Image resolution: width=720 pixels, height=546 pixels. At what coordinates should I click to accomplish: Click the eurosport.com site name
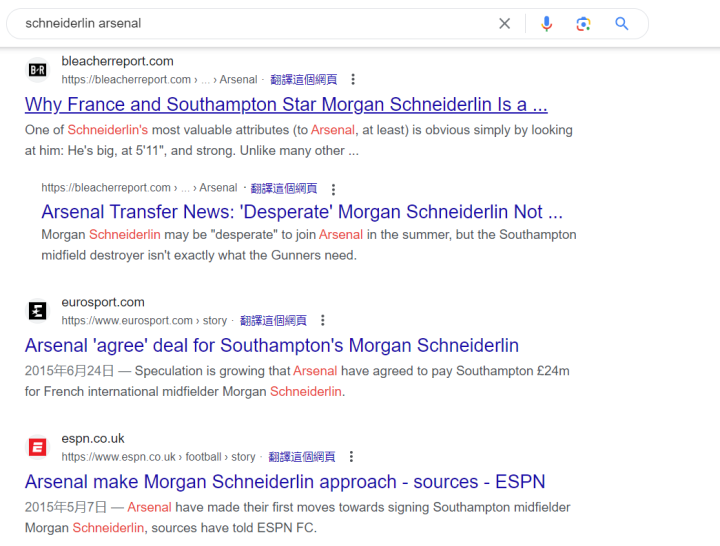pos(103,302)
